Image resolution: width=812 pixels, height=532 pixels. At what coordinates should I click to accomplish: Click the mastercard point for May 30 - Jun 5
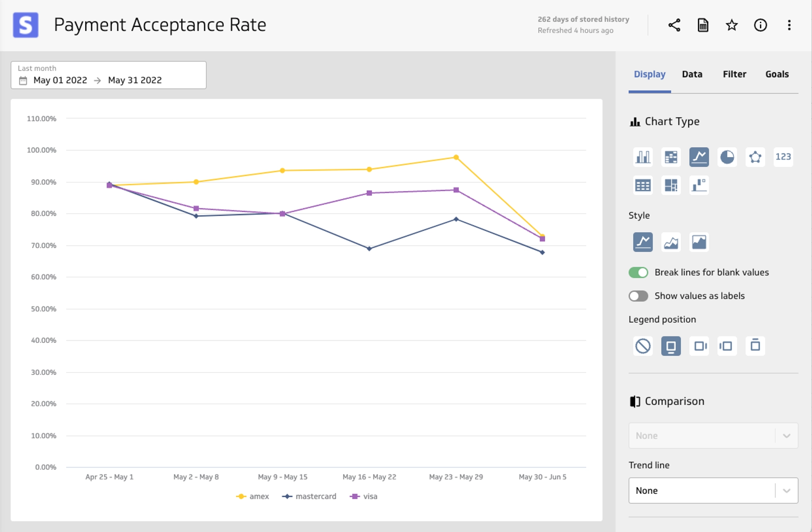coord(542,252)
